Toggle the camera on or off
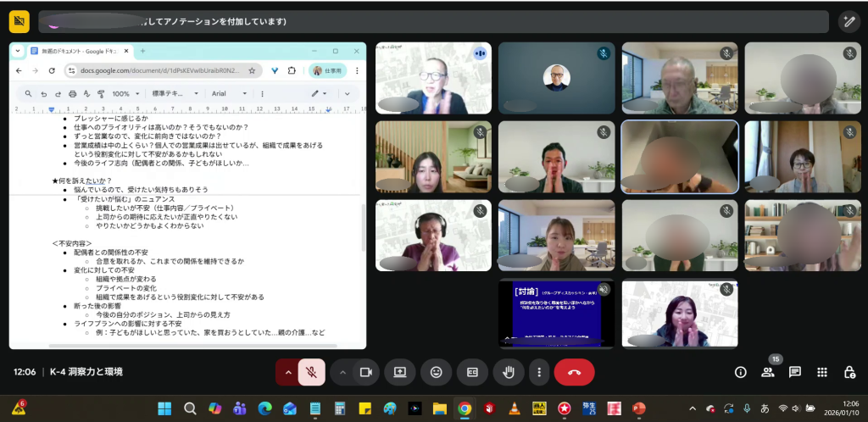The width and height of the screenshot is (868, 422). click(366, 372)
